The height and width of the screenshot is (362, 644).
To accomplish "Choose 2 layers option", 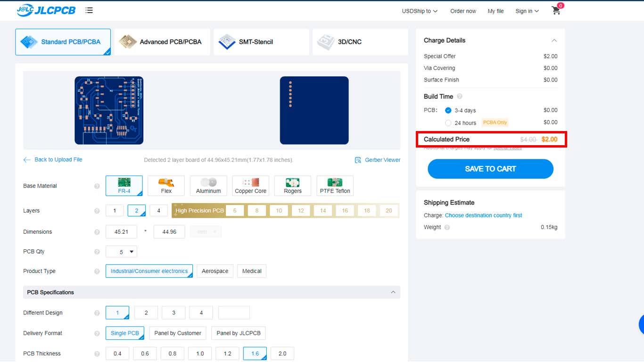I will [x=137, y=211].
